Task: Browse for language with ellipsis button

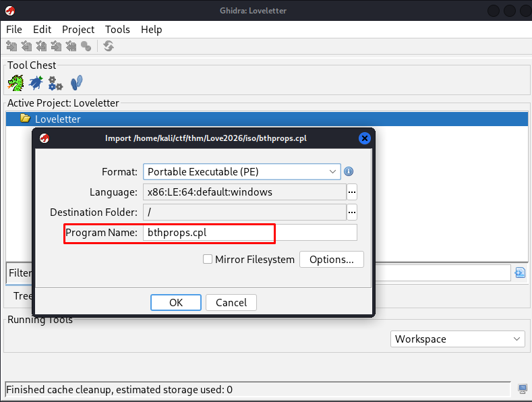Action: click(x=351, y=192)
